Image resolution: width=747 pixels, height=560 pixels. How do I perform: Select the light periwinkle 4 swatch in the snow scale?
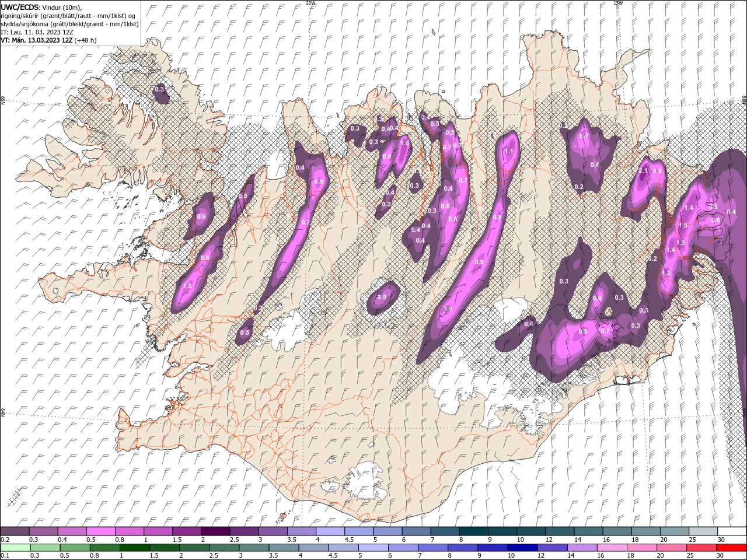[x=331, y=531]
